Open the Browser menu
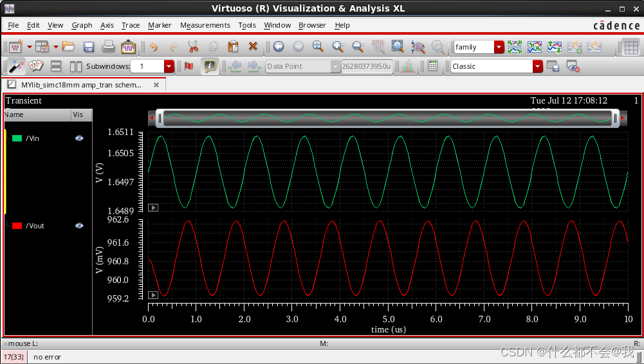Viewport: 644px width, 364px height. pos(312,25)
